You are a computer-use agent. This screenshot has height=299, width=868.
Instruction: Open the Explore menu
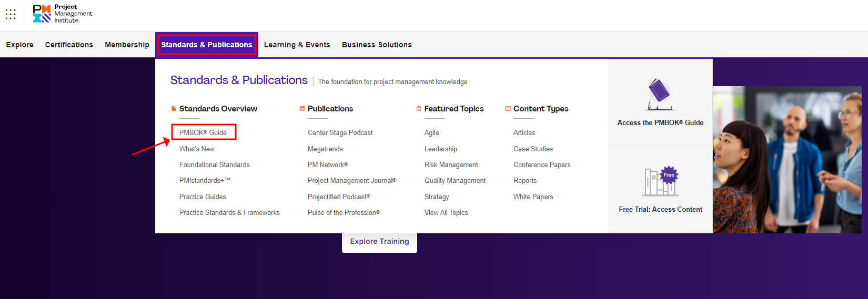pyautogui.click(x=20, y=45)
